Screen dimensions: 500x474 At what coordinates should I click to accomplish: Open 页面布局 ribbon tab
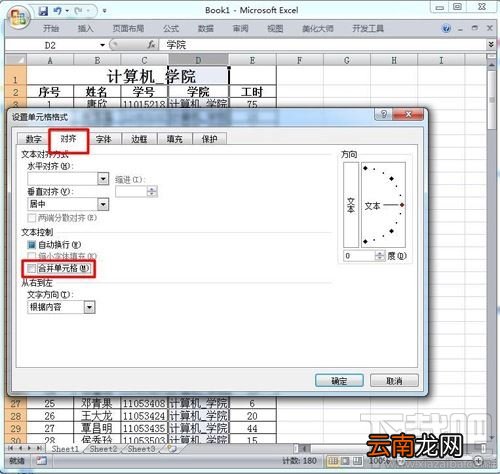point(128,29)
